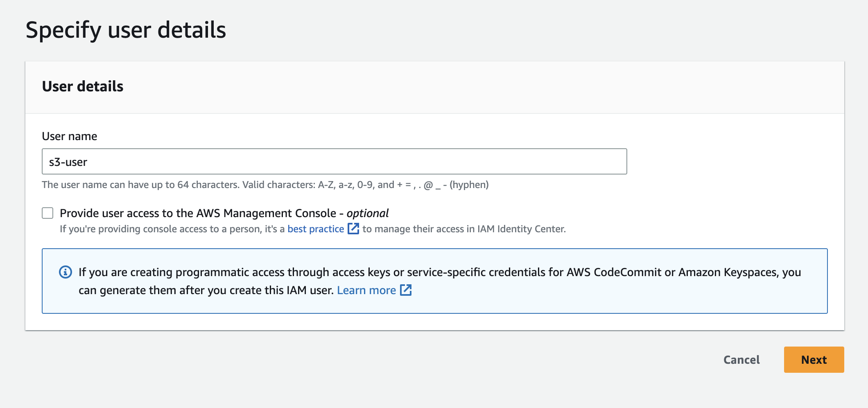Image resolution: width=868 pixels, height=408 pixels.
Task: Click the User name field label
Action: [70, 136]
